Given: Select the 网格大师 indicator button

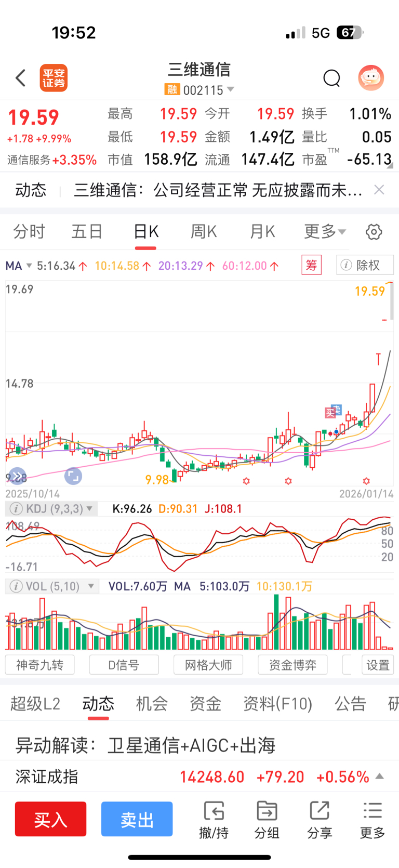Looking at the screenshot, I should coord(208,665).
